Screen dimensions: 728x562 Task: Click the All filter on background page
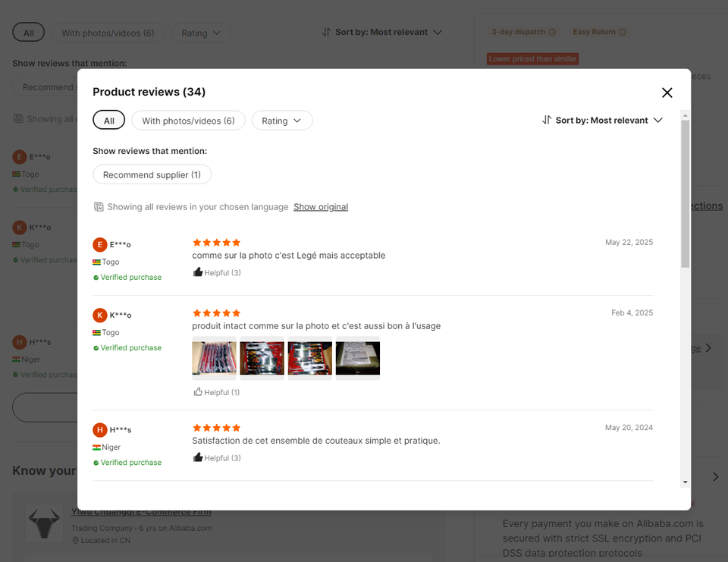[x=29, y=33]
